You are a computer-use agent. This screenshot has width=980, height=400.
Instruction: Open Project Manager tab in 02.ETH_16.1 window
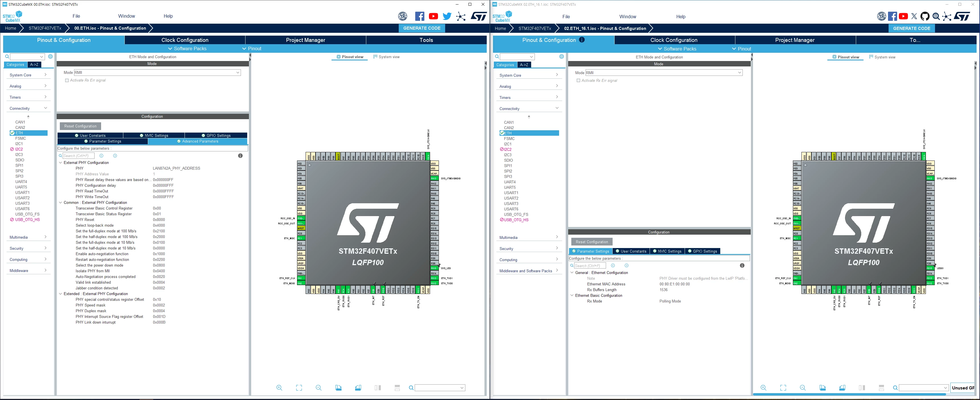click(795, 40)
